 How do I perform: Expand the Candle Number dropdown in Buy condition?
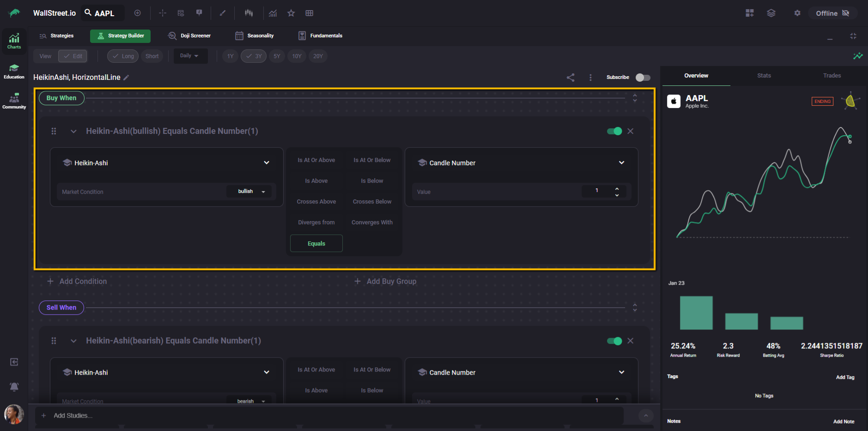(621, 163)
